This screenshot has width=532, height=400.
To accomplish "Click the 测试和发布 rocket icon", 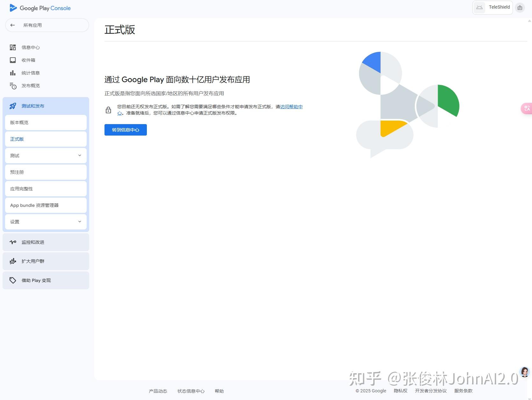I will [13, 106].
